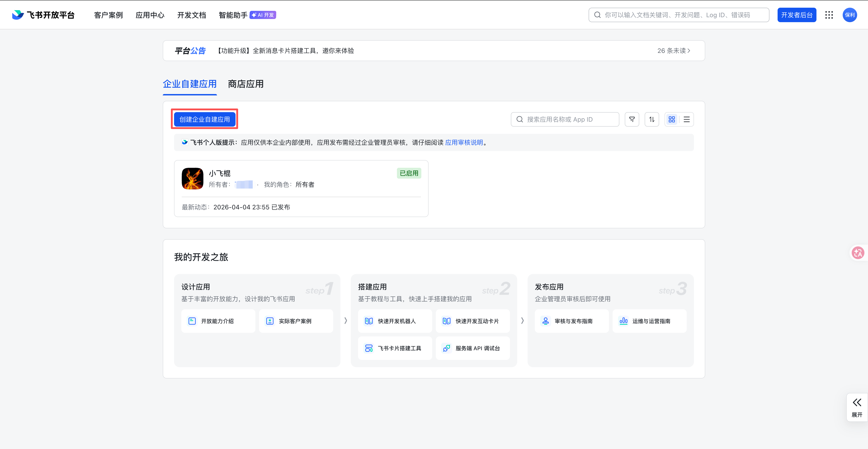Open 26 条未读 announcements
Viewport: 868px width, 449px height.
point(674,51)
